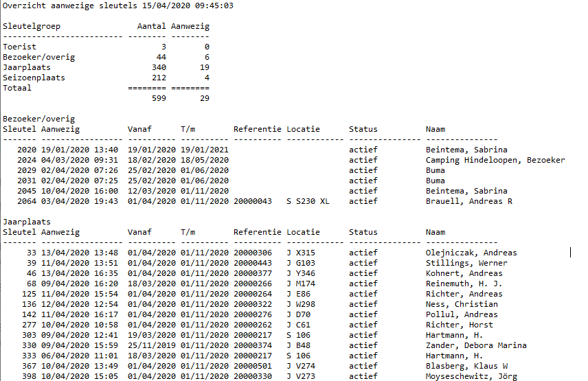This screenshot has width=588, height=381.
Task: Click the name Stillings, Werner
Action: [466, 263]
